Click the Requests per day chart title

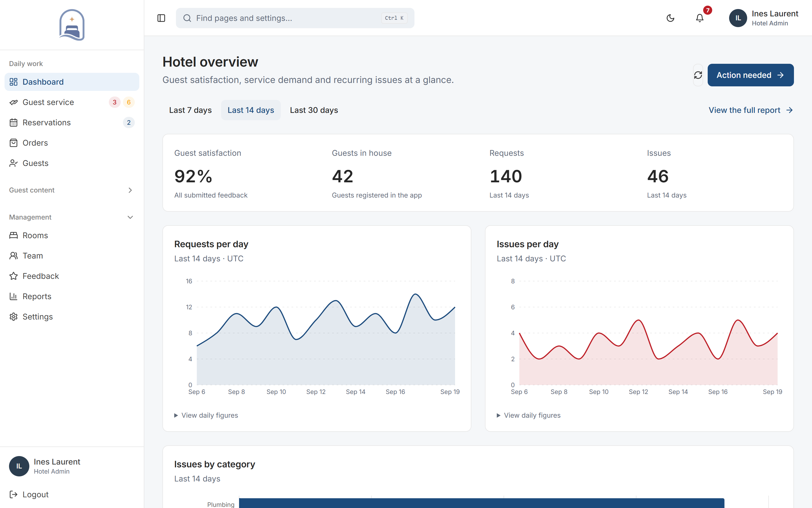coord(211,244)
